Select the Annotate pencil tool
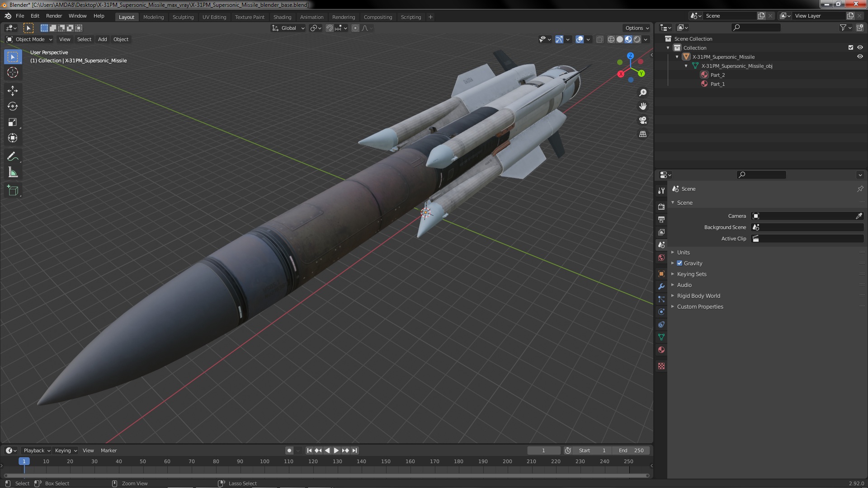 point(13,157)
